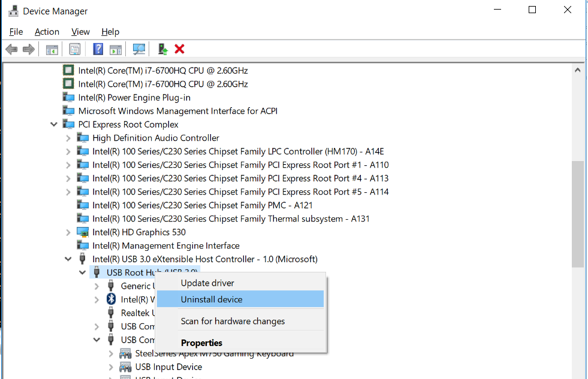This screenshot has height=379, width=588.
Task: Click the Realtek USB device plug icon
Action: pyautogui.click(x=111, y=313)
